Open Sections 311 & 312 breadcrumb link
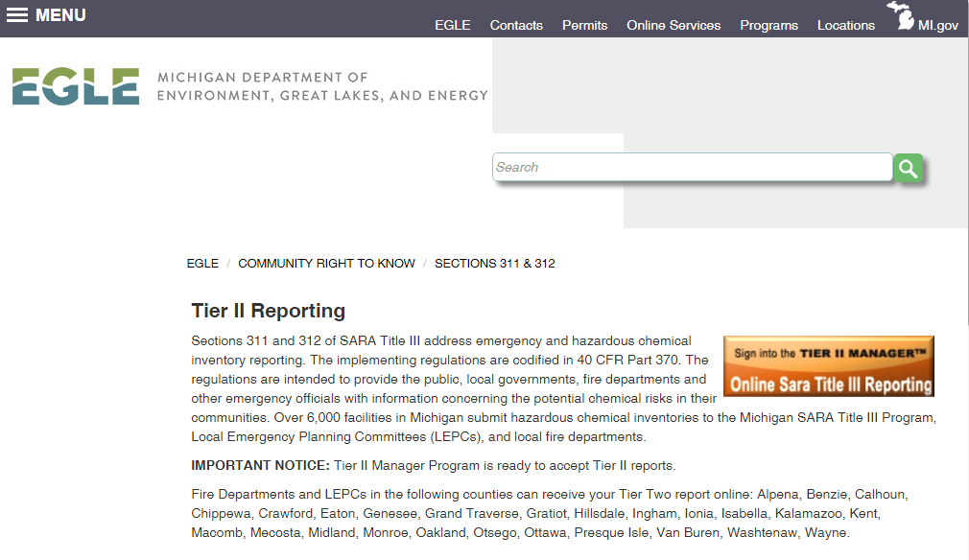 494,264
